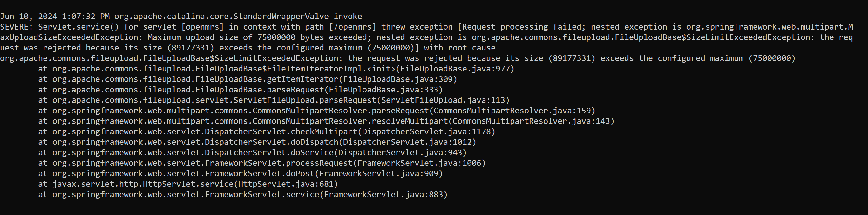
Task: Click the DispatcherServlet.doDispatch line
Action: point(257,142)
